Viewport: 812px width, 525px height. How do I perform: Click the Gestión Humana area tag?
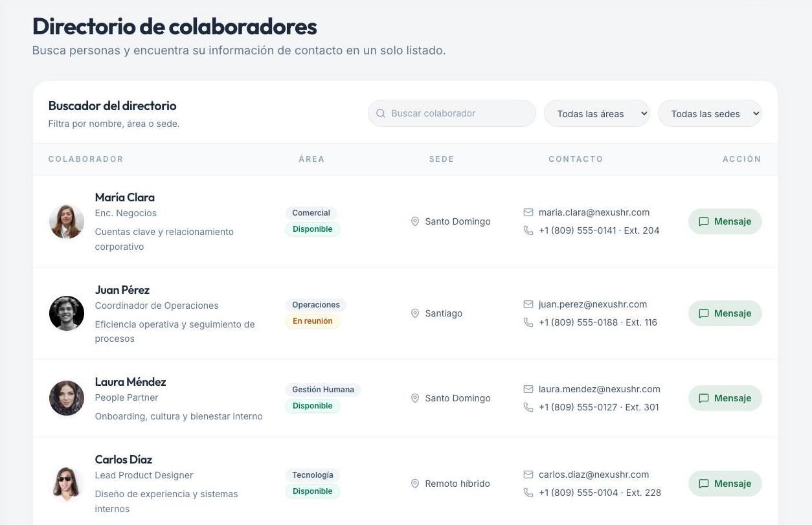click(323, 390)
